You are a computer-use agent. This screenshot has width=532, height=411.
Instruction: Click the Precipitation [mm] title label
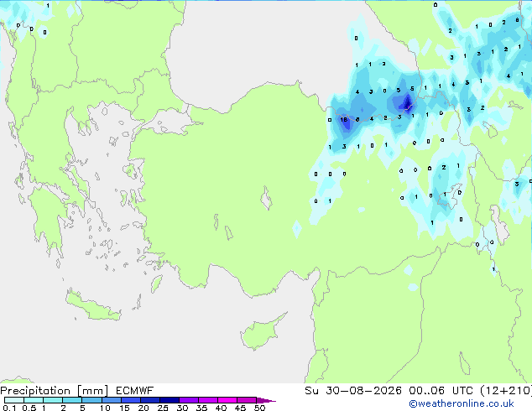[x=55, y=391]
